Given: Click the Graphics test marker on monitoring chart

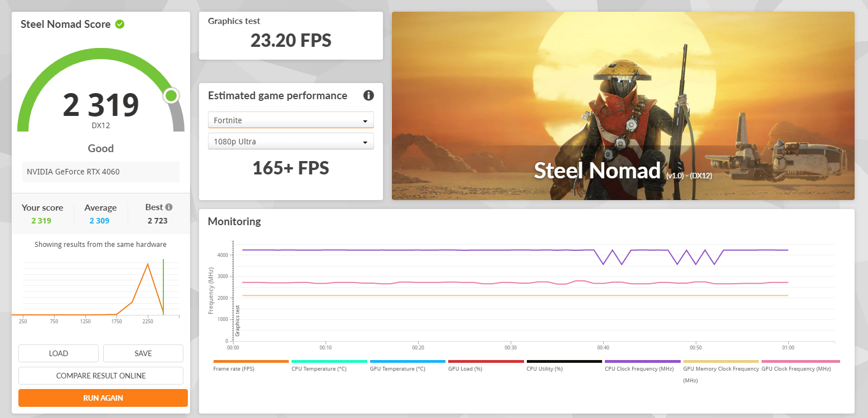Looking at the screenshot, I should point(237,320).
